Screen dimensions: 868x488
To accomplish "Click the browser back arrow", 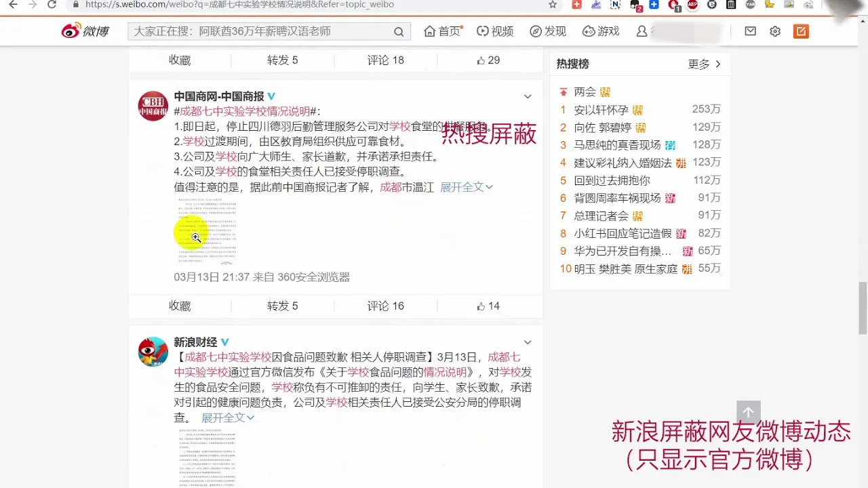I will point(13,5).
